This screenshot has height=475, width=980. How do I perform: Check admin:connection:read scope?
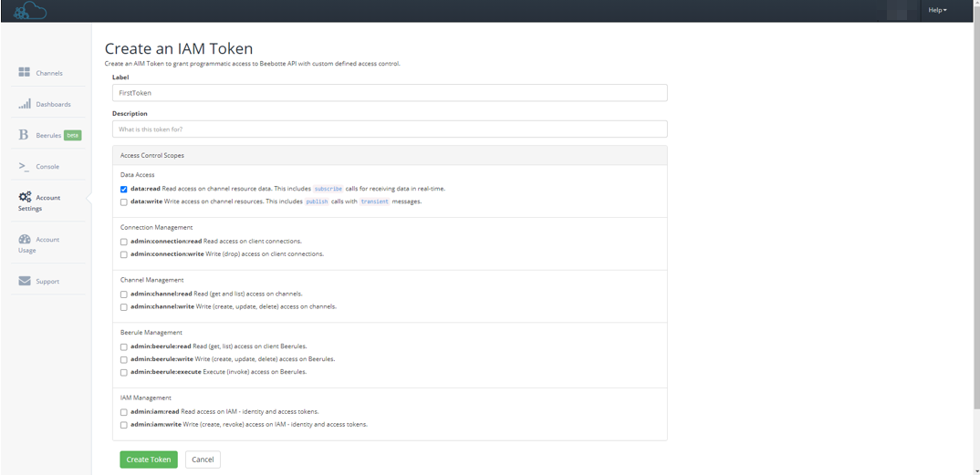click(124, 242)
